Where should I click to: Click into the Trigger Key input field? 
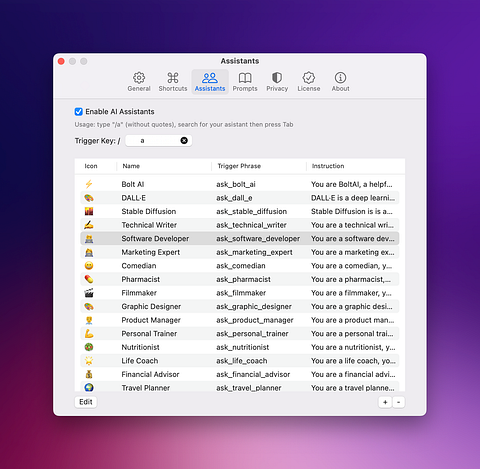[x=158, y=141]
